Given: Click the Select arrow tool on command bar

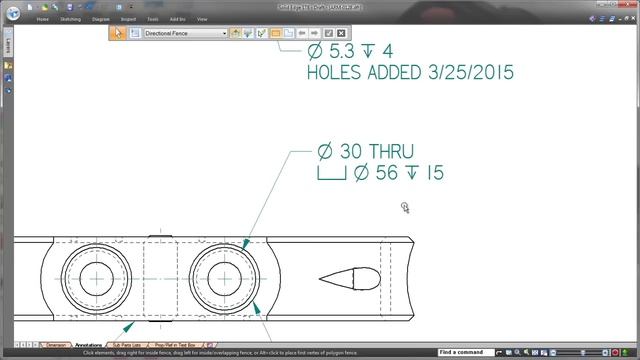Looking at the screenshot, I should 118,33.
